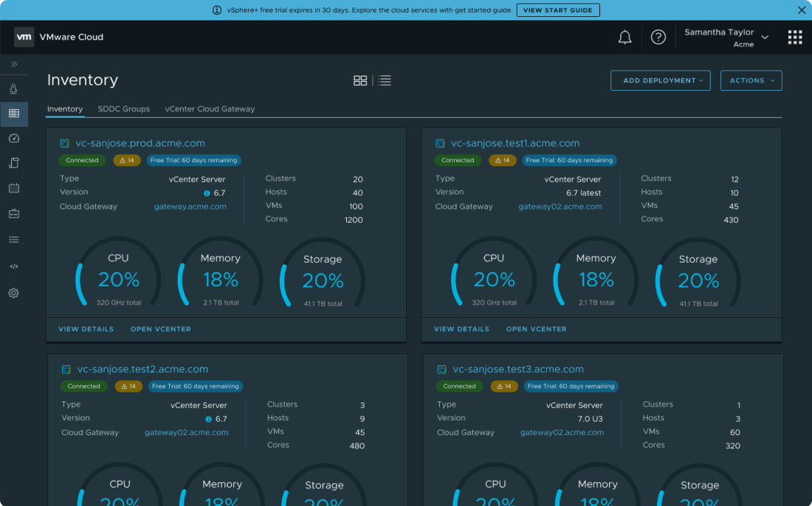Open the help question mark icon
Image resolution: width=812 pixels, height=506 pixels.
[658, 38]
